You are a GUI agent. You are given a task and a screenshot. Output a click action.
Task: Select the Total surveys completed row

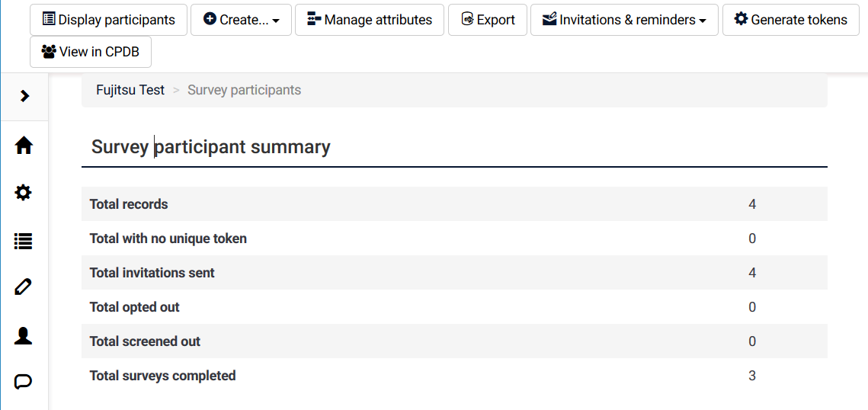pos(454,376)
